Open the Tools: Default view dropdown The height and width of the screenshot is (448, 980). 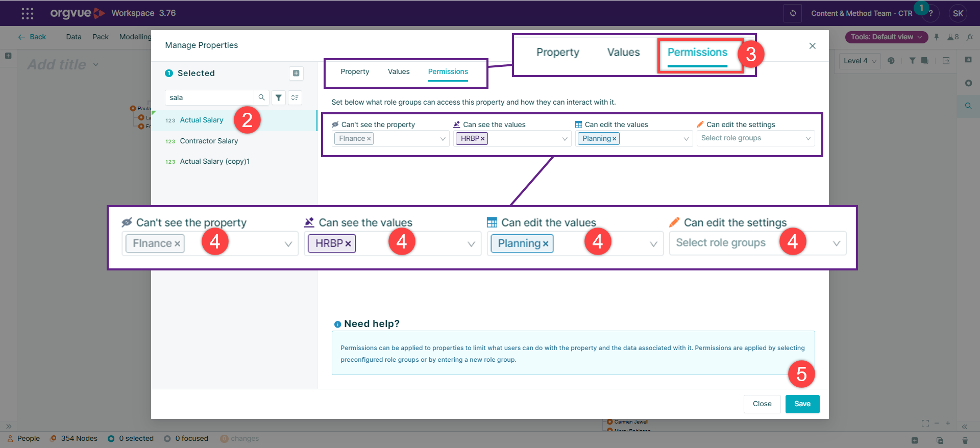click(886, 37)
